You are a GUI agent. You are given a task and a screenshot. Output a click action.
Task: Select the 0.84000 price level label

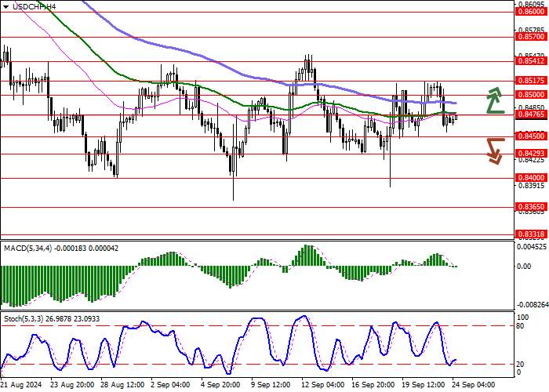click(x=531, y=178)
